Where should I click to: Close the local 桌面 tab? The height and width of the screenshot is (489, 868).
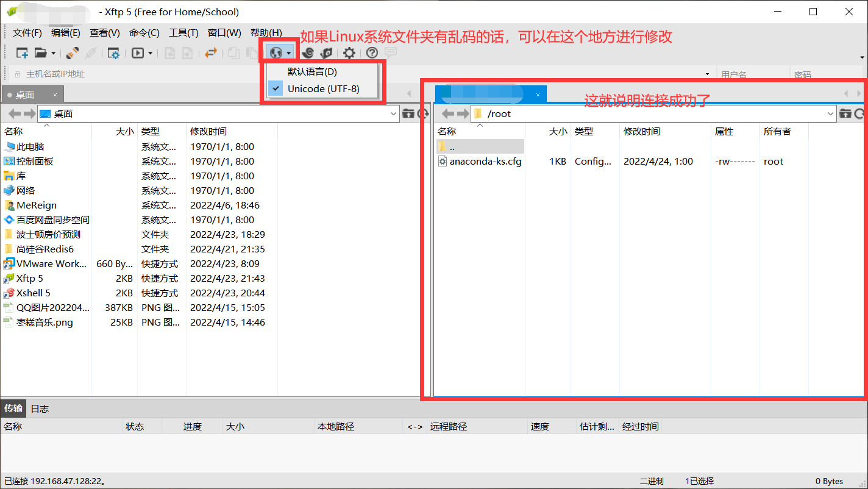(x=55, y=95)
